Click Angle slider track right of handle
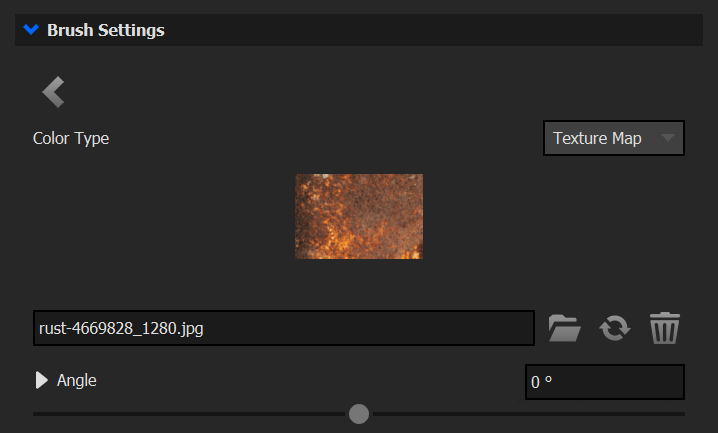Image resolution: width=718 pixels, height=433 pixels. coord(529,414)
